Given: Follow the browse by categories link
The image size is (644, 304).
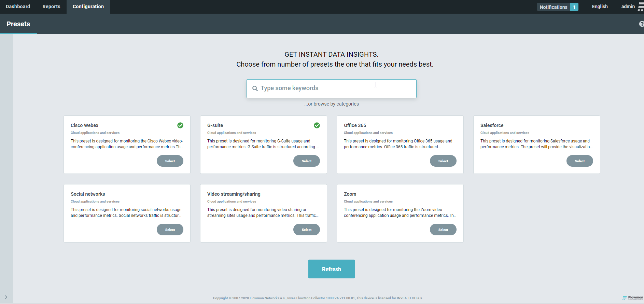Looking at the screenshot, I should [332, 104].
